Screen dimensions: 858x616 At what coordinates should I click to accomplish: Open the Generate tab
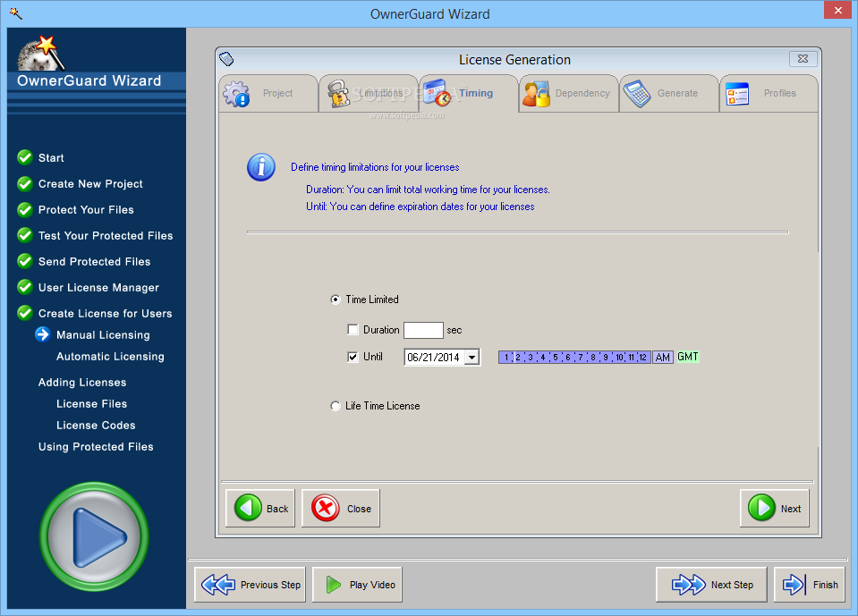point(668,94)
